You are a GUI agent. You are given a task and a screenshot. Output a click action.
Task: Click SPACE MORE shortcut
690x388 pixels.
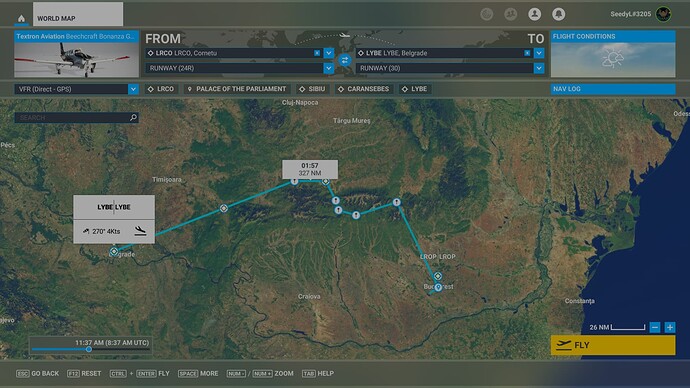pos(198,373)
